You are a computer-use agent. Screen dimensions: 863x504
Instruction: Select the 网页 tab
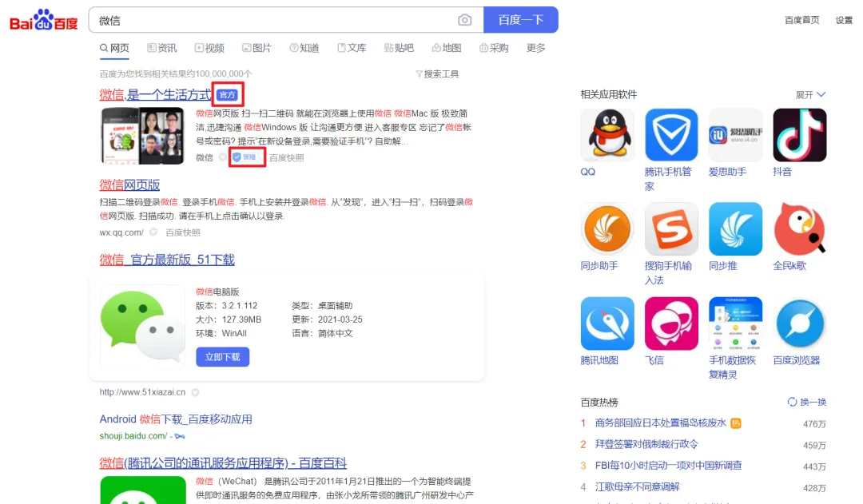tap(114, 48)
